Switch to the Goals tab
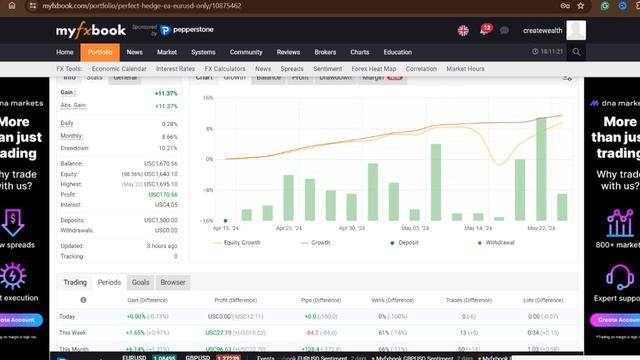 coord(140,282)
